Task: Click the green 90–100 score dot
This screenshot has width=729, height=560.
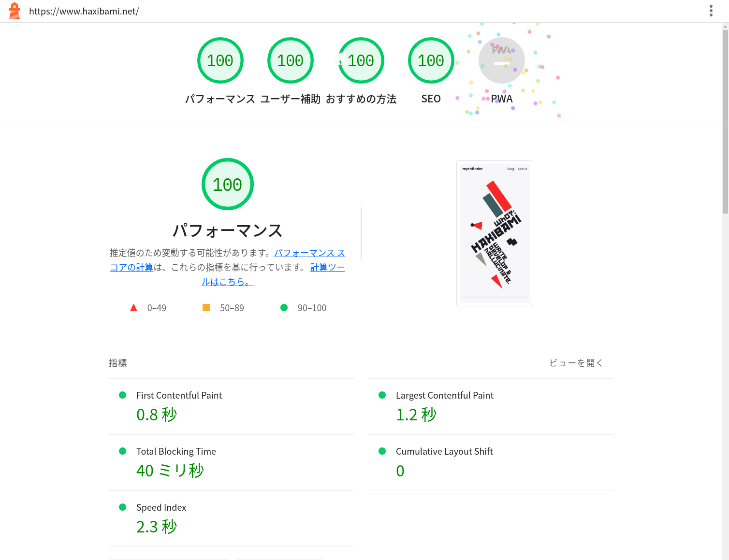Action: 284,307
